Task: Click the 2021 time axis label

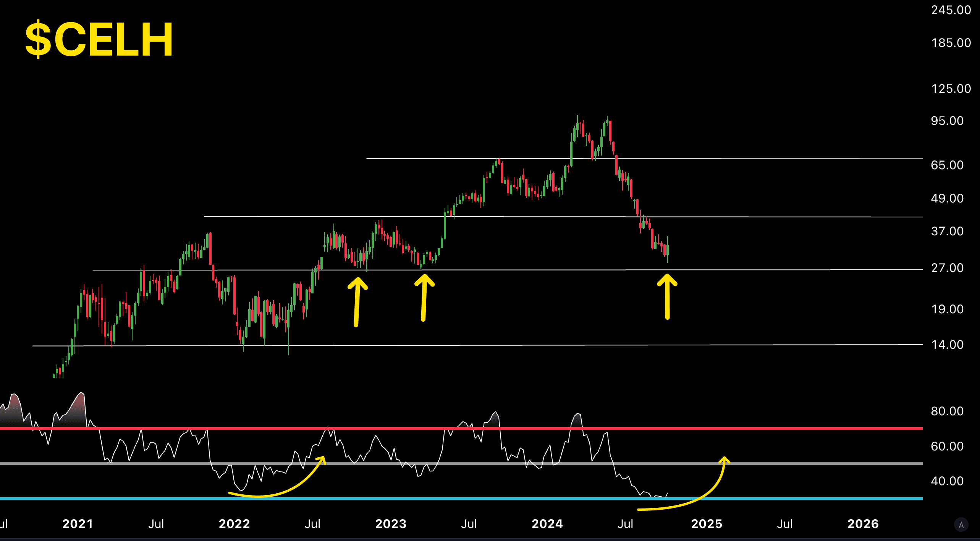Action: click(78, 524)
